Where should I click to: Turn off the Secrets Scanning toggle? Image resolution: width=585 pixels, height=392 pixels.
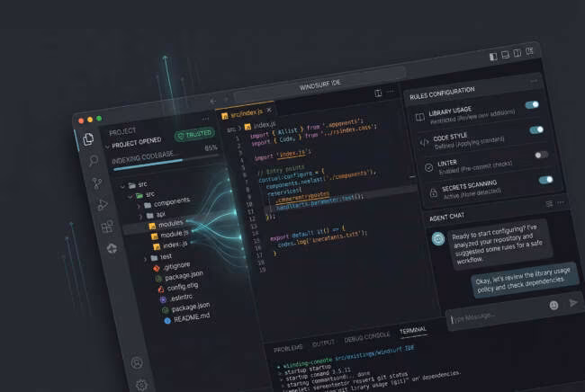[545, 180]
